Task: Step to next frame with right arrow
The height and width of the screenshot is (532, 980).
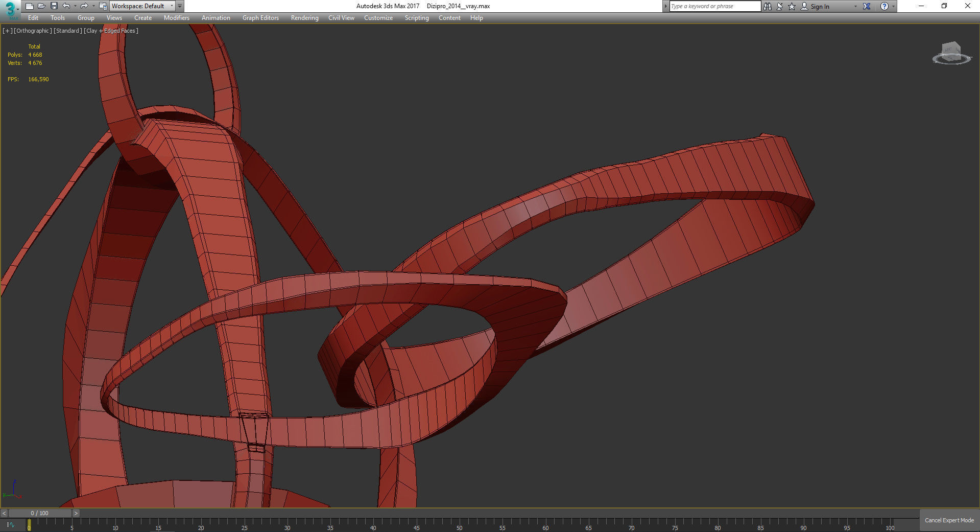Action: (x=76, y=513)
